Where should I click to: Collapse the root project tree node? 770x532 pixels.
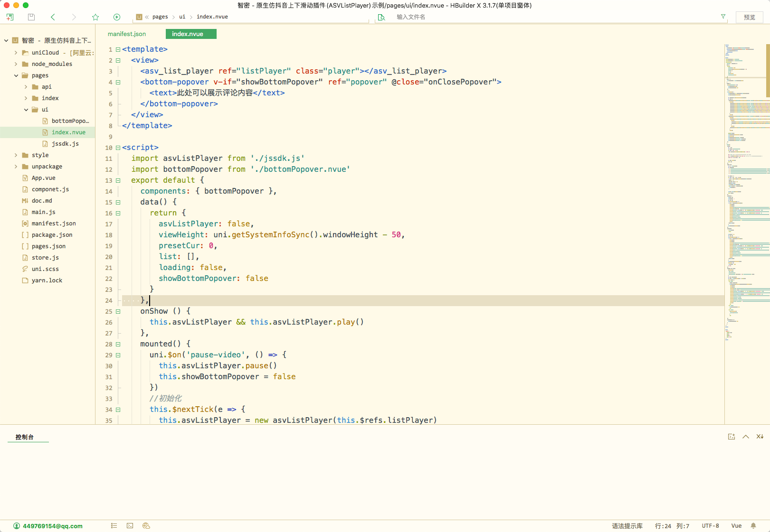(x=6, y=40)
